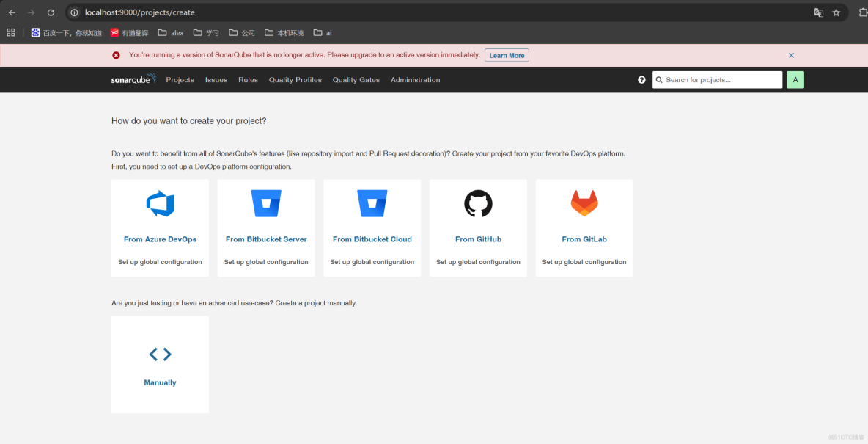868x444 pixels.
Task: Refresh the page using the reload icon
Action: point(50,12)
